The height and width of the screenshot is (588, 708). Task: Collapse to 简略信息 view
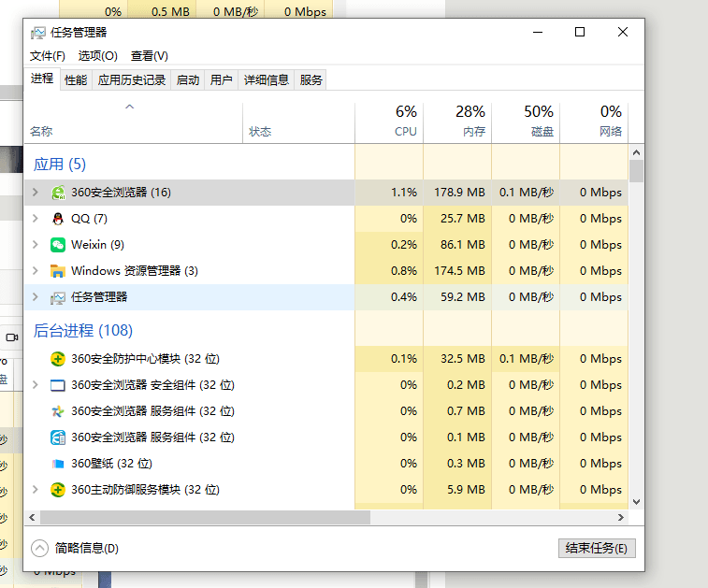[x=75, y=549]
